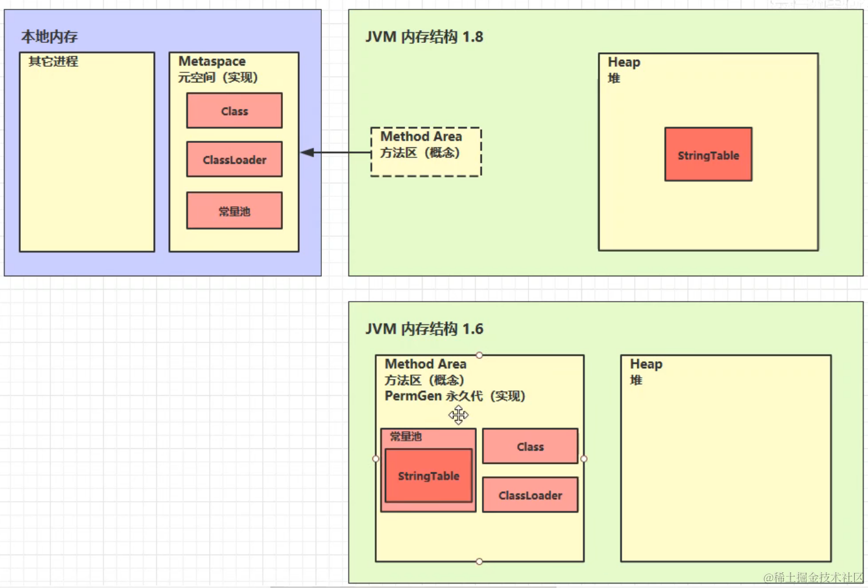Image resolution: width=868 pixels, height=588 pixels.
Task: Select the ClassLoader box in JVM 1.6 Method Area
Action: click(530, 495)
